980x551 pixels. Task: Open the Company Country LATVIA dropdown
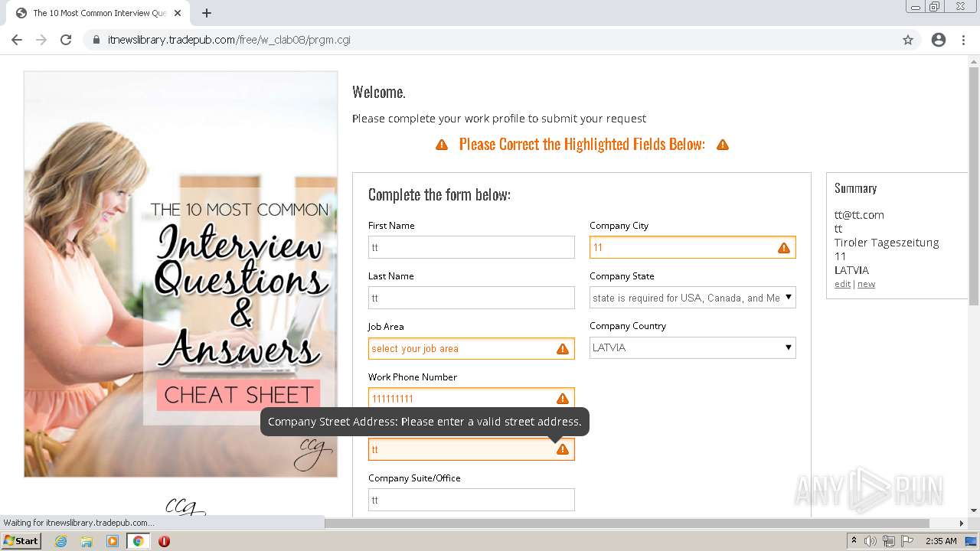pyautogui.click(x=693, y=348)
